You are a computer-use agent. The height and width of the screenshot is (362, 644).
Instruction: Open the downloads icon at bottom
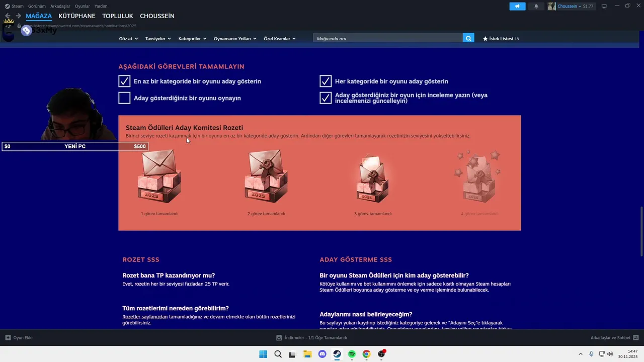coord(279,338)
